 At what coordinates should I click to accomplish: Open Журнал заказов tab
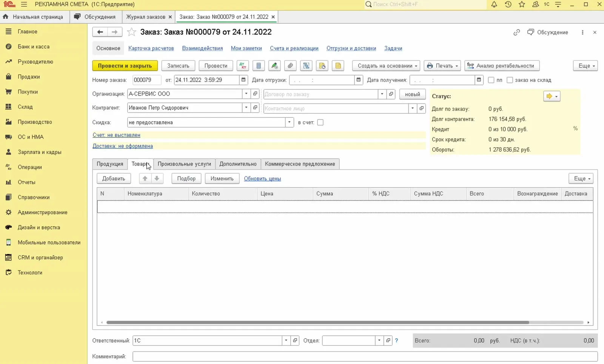point(146,17)
